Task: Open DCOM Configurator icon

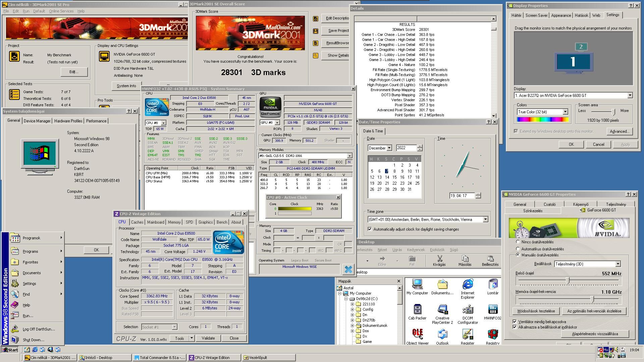Action: (x=468, y=314)
